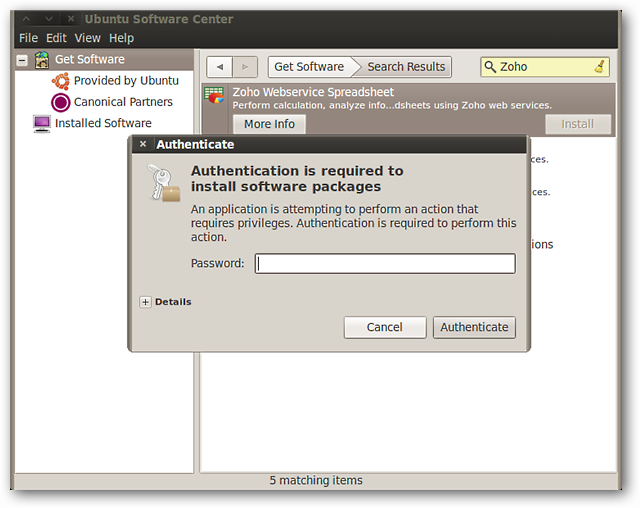Click the Zoho search field

point(545,67)
